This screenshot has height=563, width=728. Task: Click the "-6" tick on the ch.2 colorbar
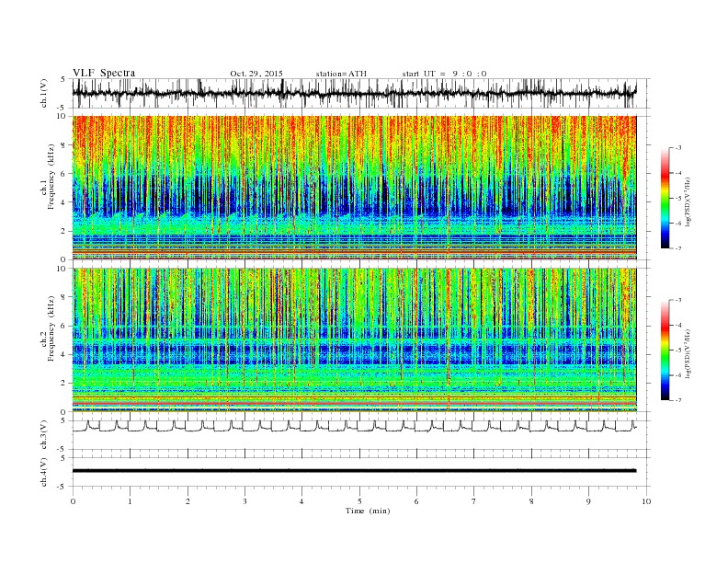pos(678,375)
